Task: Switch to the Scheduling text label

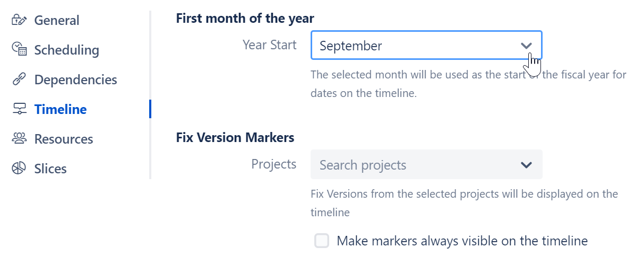Action: 66,50
